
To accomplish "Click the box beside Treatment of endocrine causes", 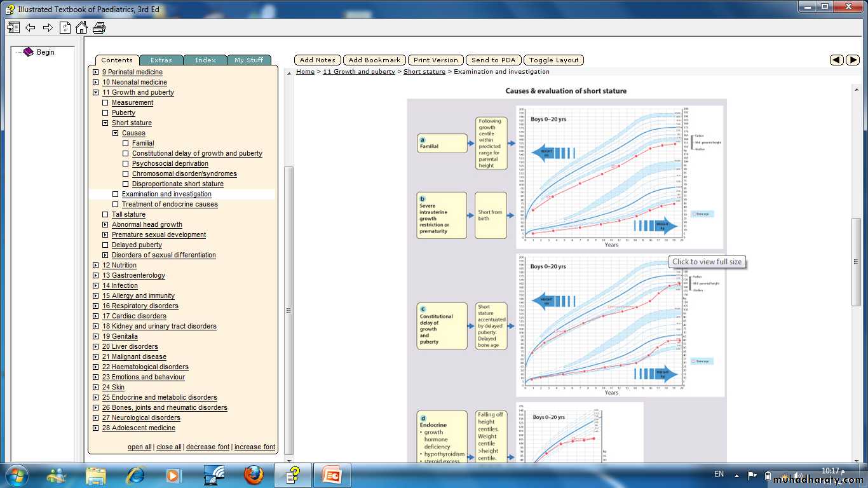I will (x=116, y=205).
